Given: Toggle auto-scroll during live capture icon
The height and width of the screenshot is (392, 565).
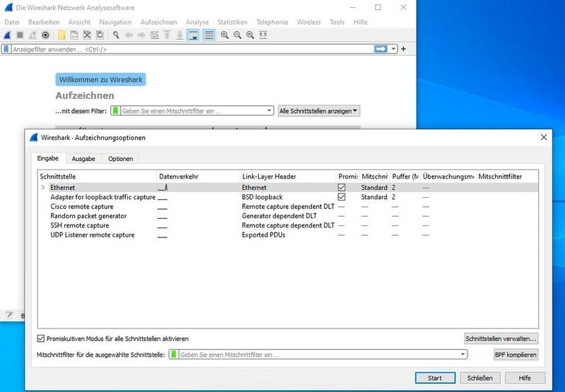Looking at the screenshot, I should tap(193, 35).
